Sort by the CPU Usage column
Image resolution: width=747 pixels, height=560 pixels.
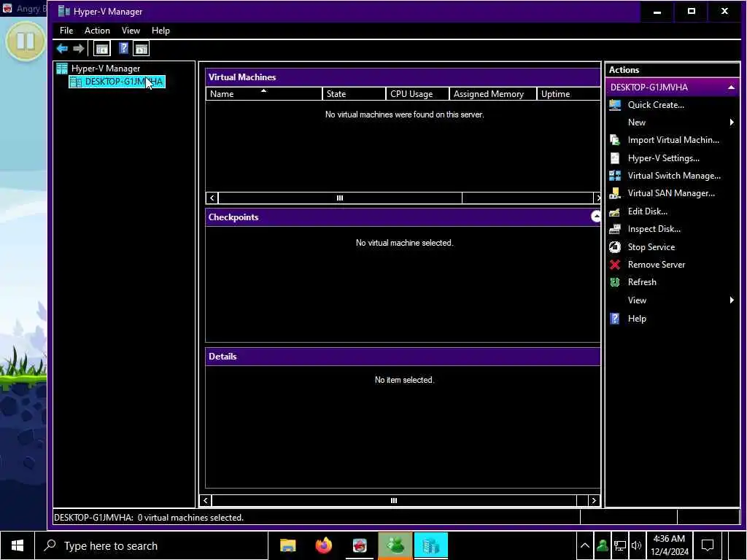417,94
